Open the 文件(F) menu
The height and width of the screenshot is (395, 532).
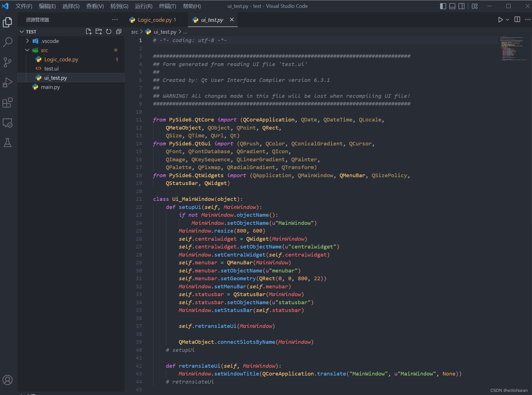(x=24, y=6)
